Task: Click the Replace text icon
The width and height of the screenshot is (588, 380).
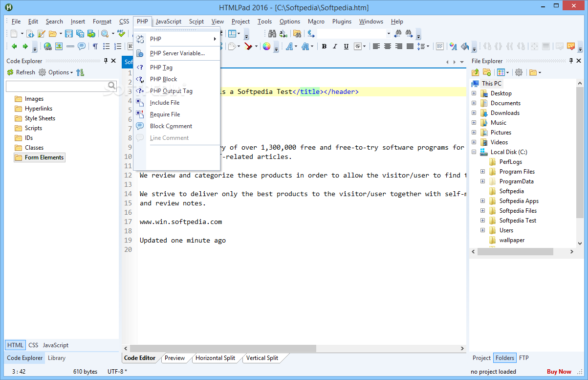Action: click(x=283, y=34)
